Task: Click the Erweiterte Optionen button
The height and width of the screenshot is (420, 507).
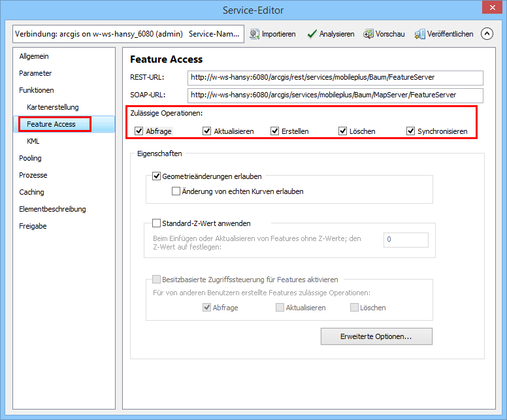Action: [376, 336]
